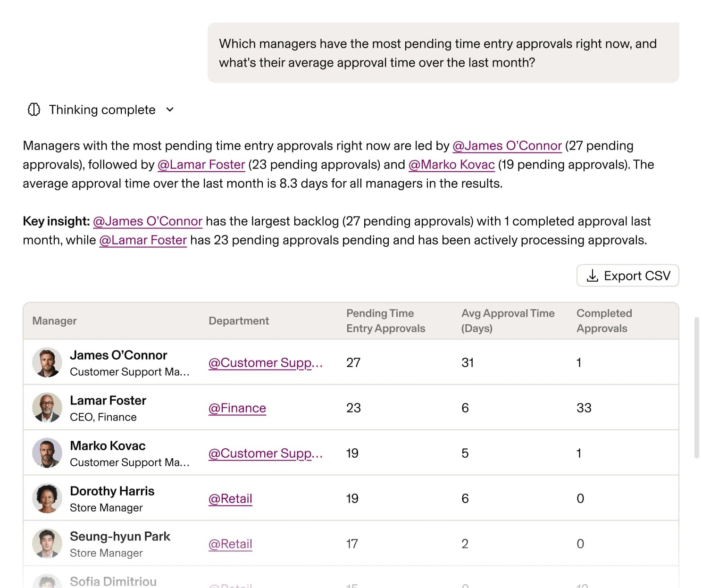Open @Retail link in Dorothy Harris row

click(x=230, y=498)
